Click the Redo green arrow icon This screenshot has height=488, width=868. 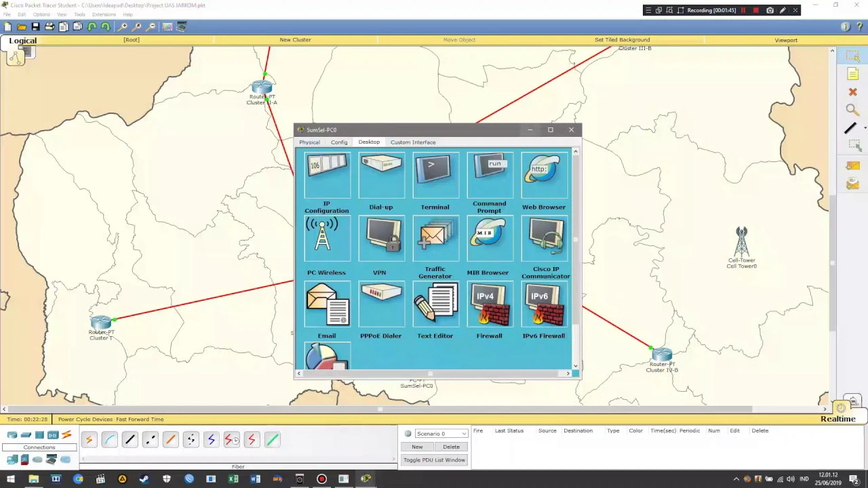click(x=106, y=26)
